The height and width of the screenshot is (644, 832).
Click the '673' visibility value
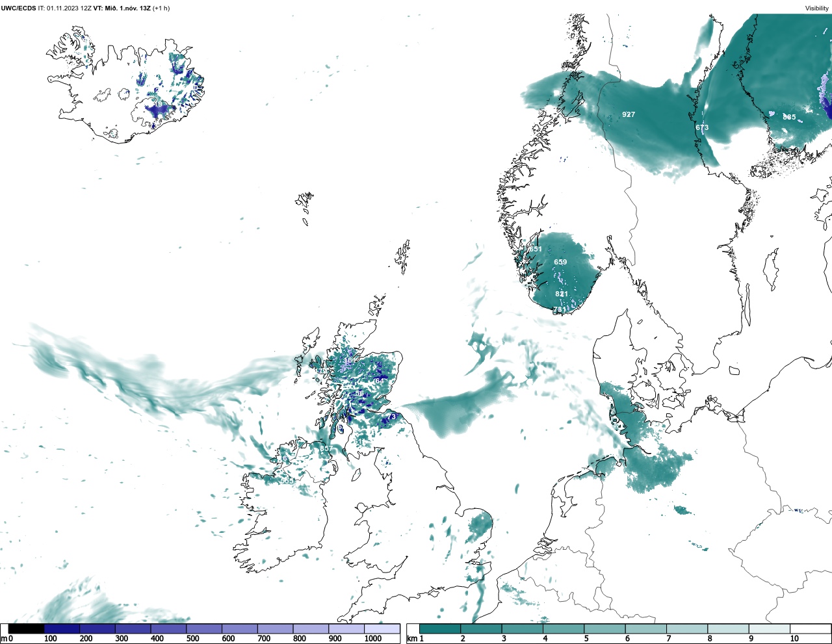pyautogui.click(x=702, y=127)
